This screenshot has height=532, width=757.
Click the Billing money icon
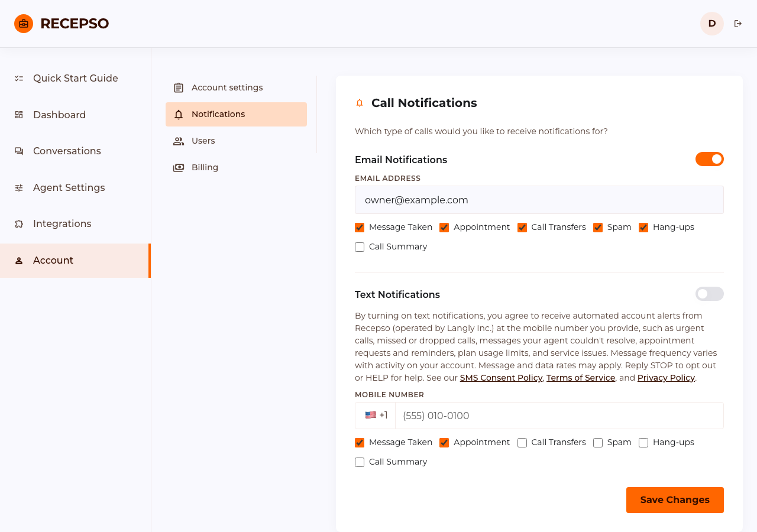[179, 167]
